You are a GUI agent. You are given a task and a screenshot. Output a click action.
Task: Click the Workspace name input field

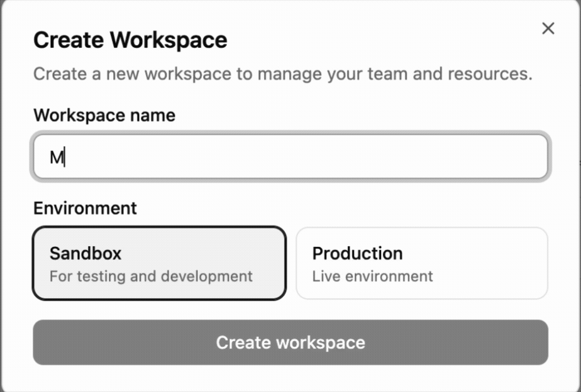[290, 156]
